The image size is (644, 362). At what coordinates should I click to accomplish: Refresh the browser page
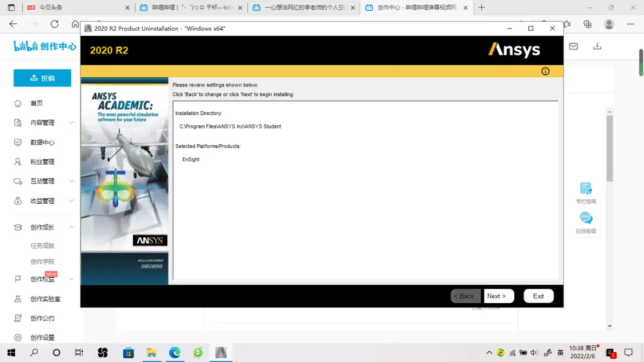(x=55, y=24)
